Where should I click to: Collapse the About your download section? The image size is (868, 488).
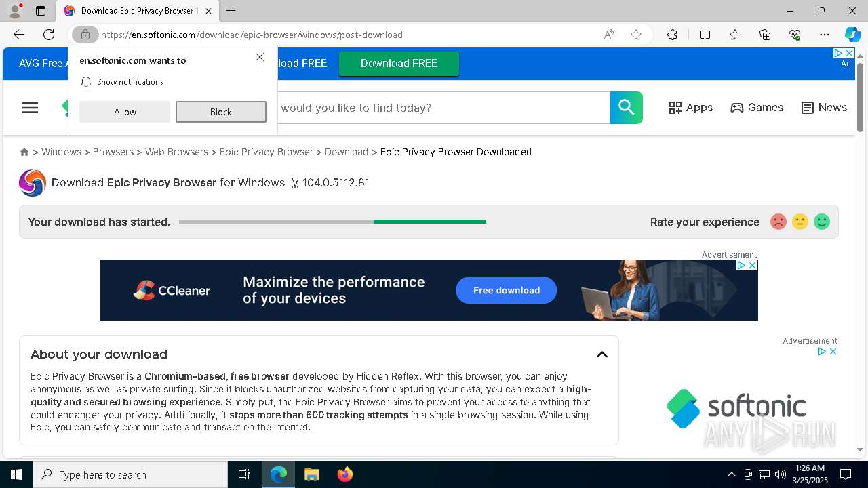[602, 354]
